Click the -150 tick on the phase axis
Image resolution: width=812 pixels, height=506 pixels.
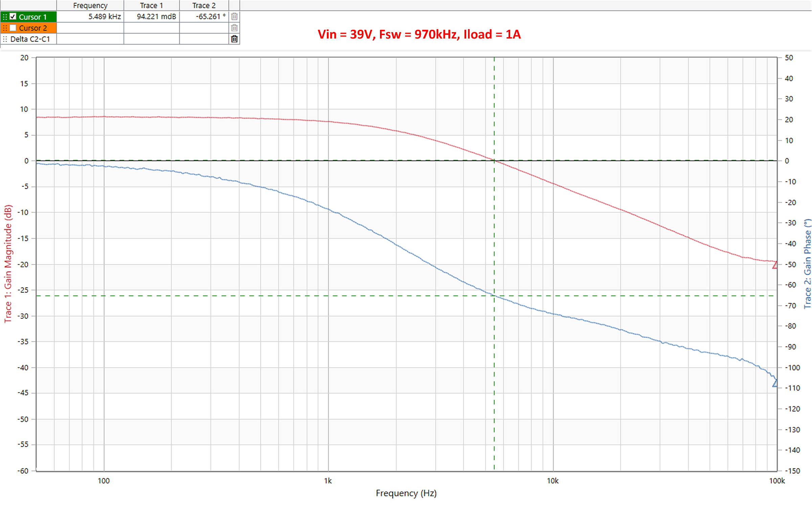pos(792,471)
